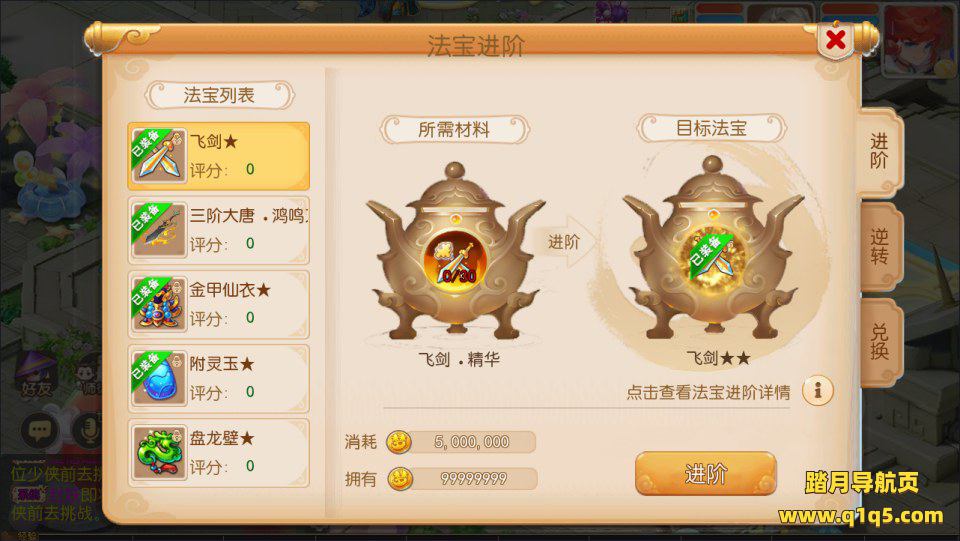Click the gold coin icon beside 消耗

coord(399,442)
